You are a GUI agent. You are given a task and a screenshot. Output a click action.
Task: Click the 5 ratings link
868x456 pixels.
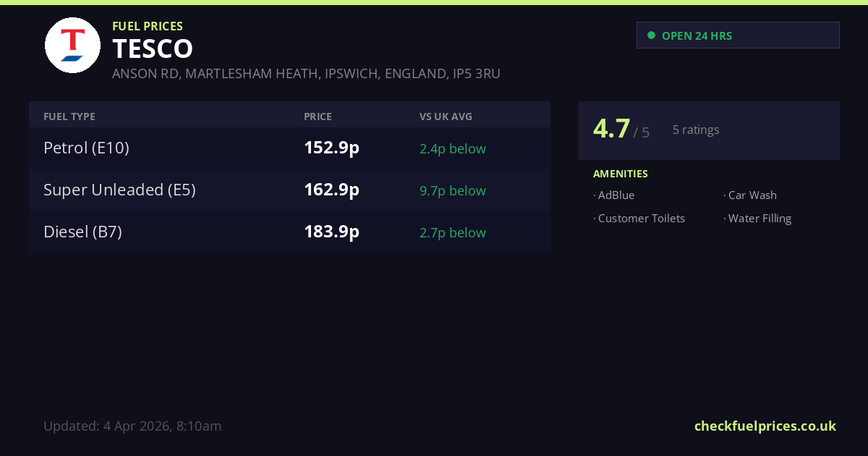[696, 130]
